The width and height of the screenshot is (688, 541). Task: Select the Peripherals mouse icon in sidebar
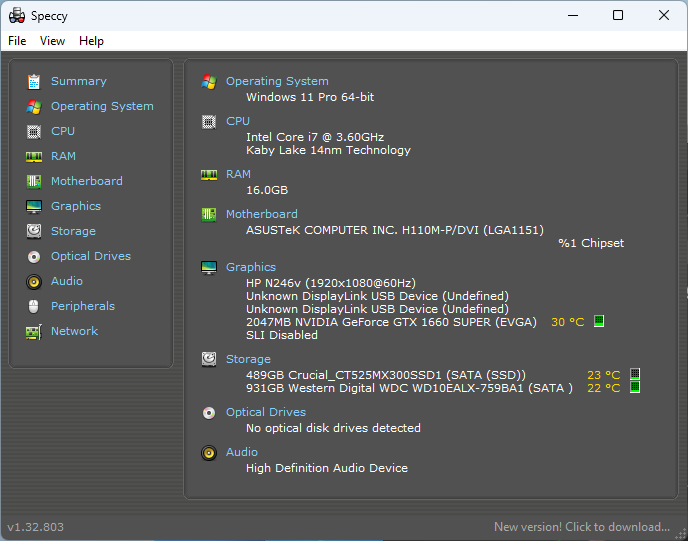pyautogui.click(x=34, y=306)
